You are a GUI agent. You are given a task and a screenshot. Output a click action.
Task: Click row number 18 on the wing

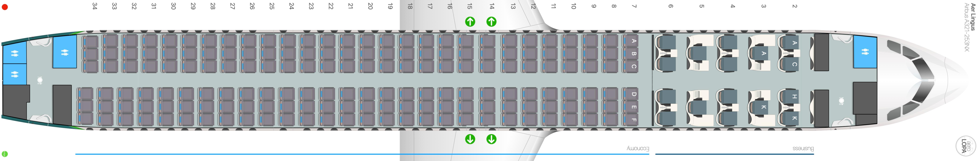pyautogui.click(x=410, y=6)
